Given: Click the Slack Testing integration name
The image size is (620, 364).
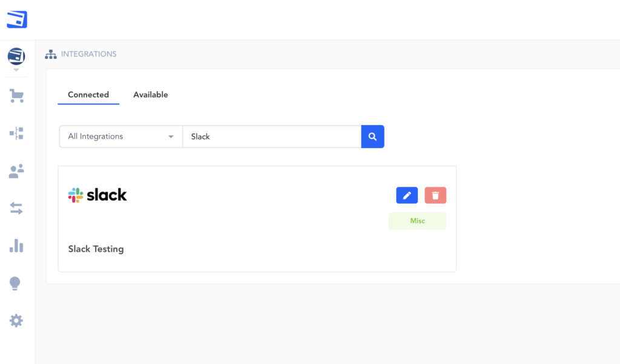Looking at the screenshot, I should [x=96, y=249].
